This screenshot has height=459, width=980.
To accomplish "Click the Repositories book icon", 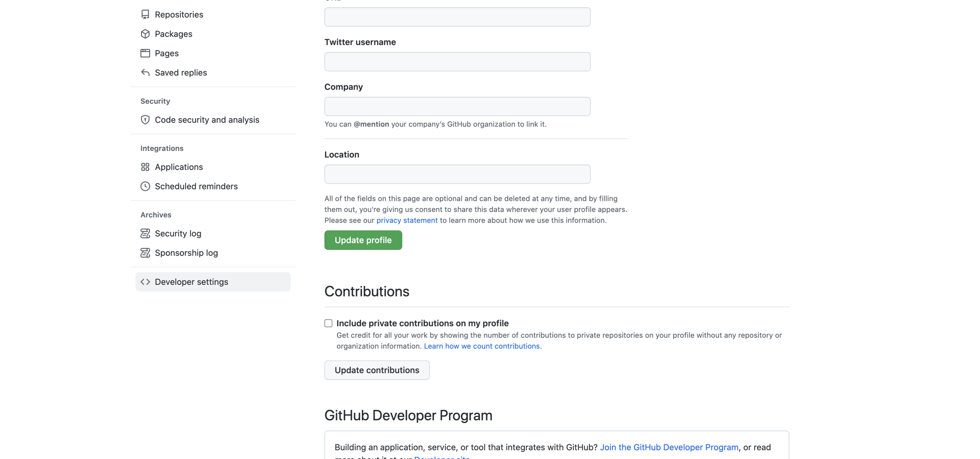I will pos(145,14).
